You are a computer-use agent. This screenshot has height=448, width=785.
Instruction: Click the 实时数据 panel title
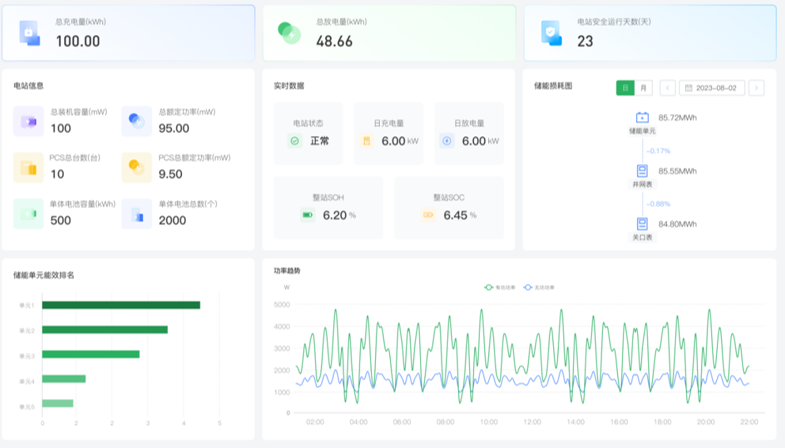click(x=289, y=86)
